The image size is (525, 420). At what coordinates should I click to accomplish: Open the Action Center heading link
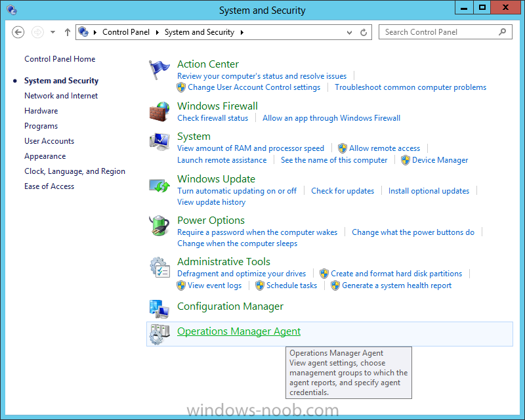[x=208, y=64]
